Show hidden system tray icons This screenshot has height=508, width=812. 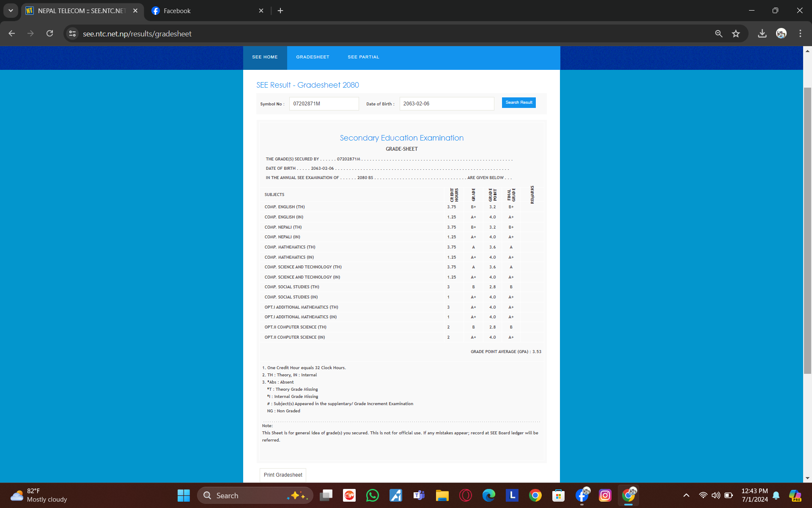tap(686, 495)
